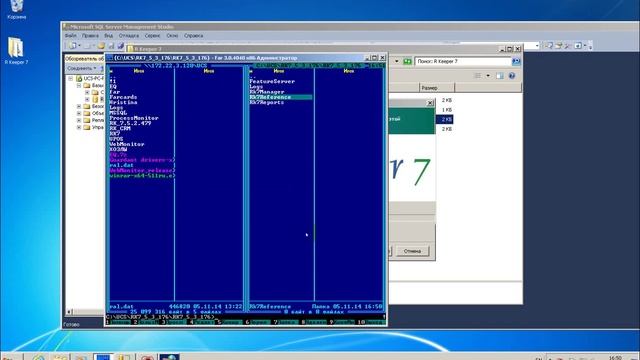The width and height of the screenshot is (640, 360).
Task: Collapse the Базы folder in Object Explorer
Action: 79,86
